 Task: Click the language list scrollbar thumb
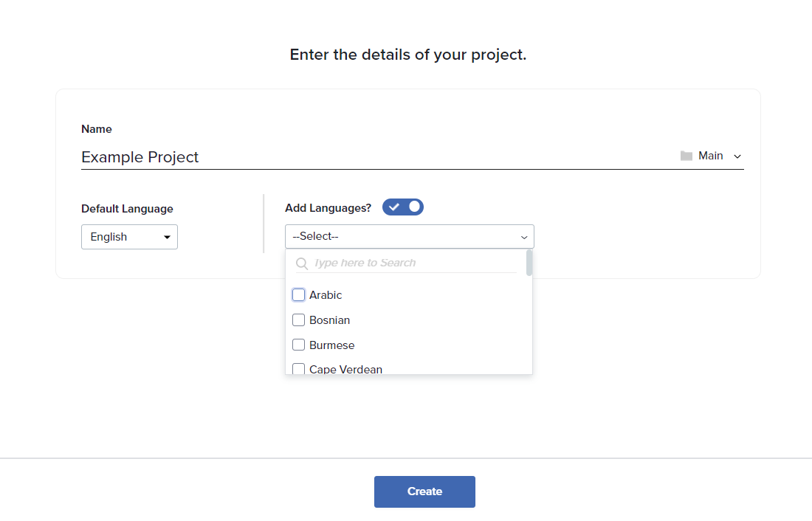click(x=529, y=263)
